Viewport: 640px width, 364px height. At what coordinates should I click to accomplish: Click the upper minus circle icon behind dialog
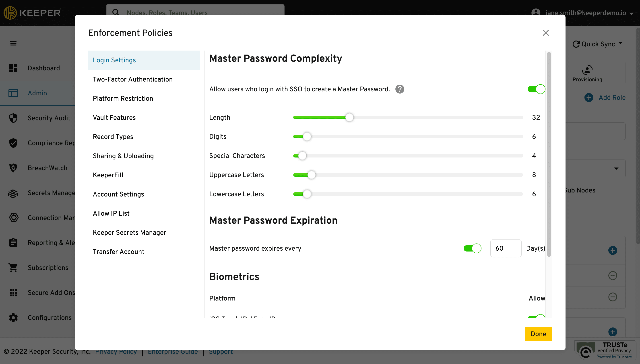pyautogui.click(x=613, y=276)
